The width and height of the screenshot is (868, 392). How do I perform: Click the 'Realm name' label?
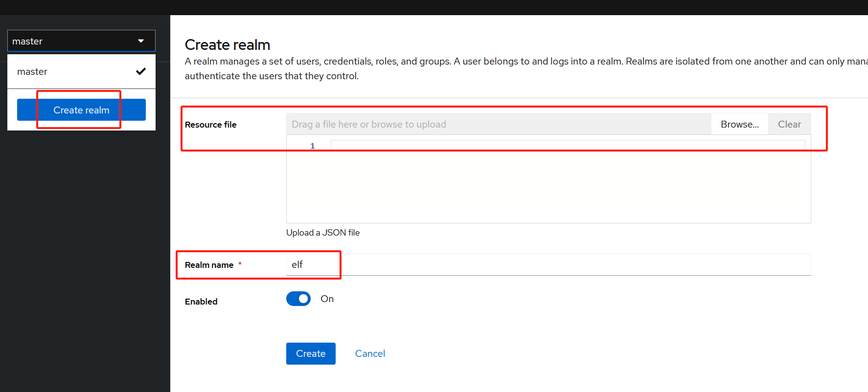coord(209,265)
